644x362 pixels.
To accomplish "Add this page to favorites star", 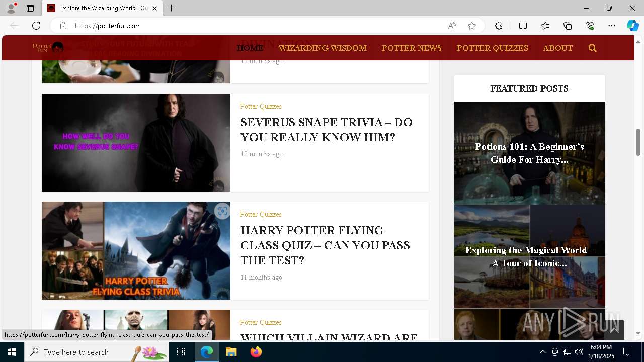I will coord(472,26).
